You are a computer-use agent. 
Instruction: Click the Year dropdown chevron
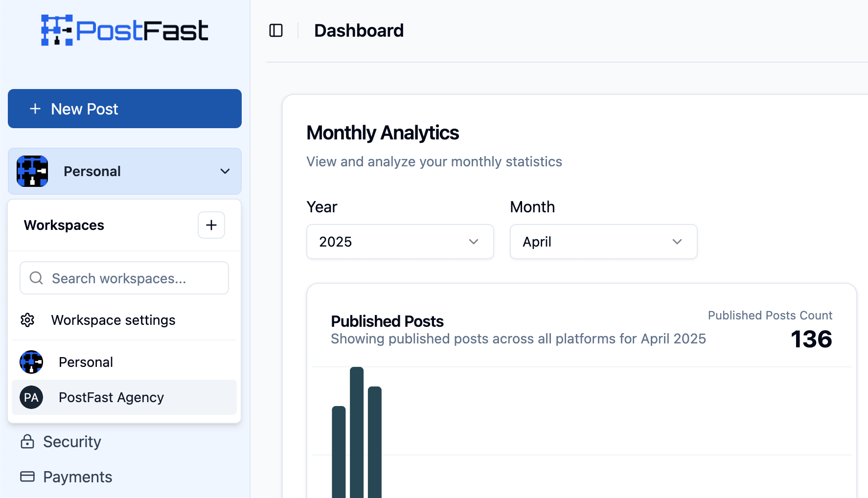click(474, 242)
